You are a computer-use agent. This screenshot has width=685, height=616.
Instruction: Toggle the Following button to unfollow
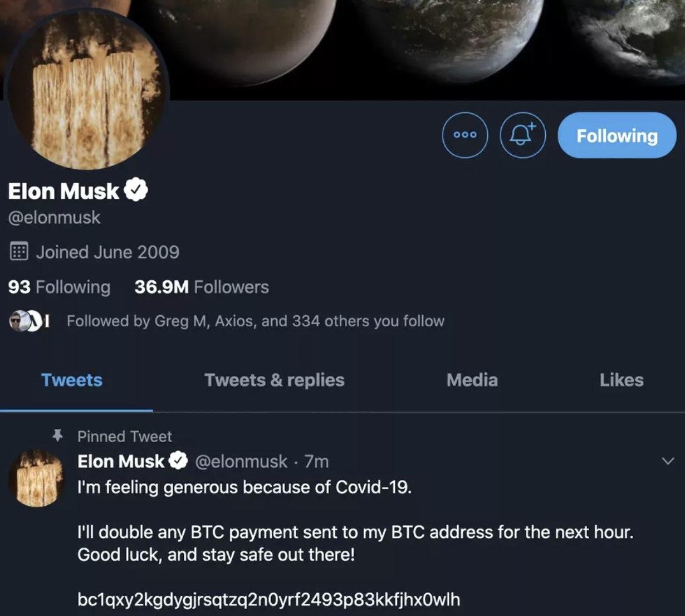pyautogui.click(x=616, y=135)
